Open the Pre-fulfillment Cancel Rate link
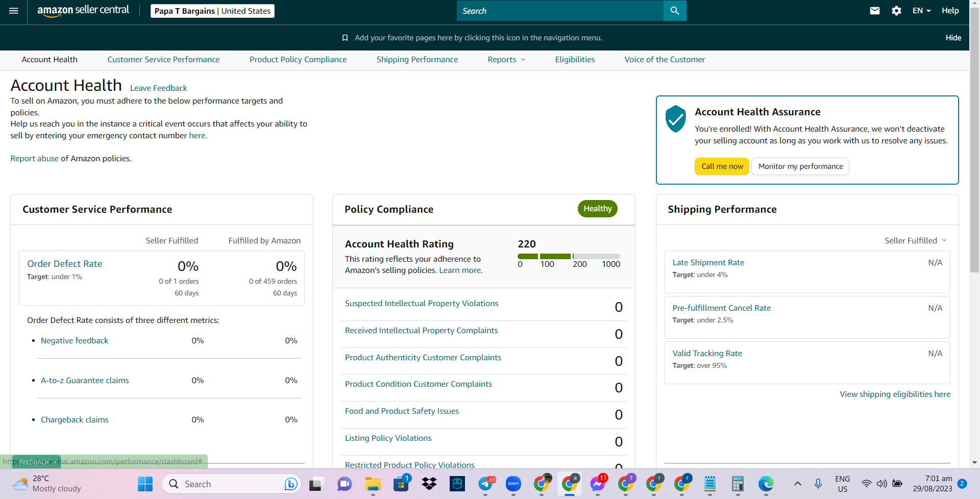This screenshot has height=499, width=980. coord(721,308)
